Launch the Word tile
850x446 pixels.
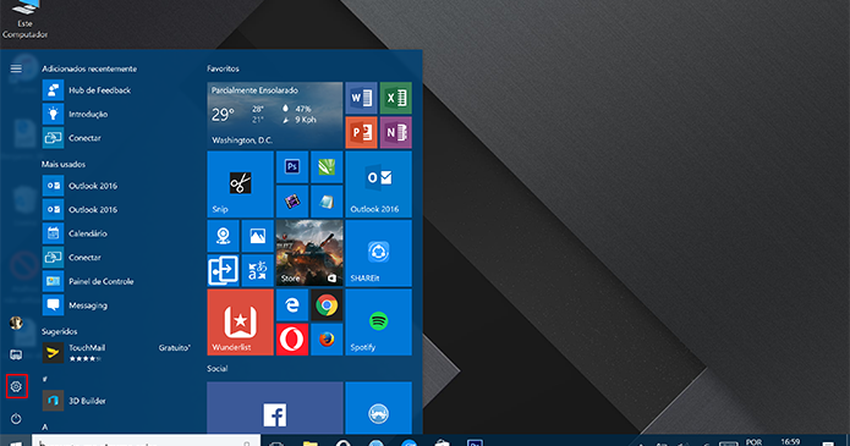tap(361, 98)
